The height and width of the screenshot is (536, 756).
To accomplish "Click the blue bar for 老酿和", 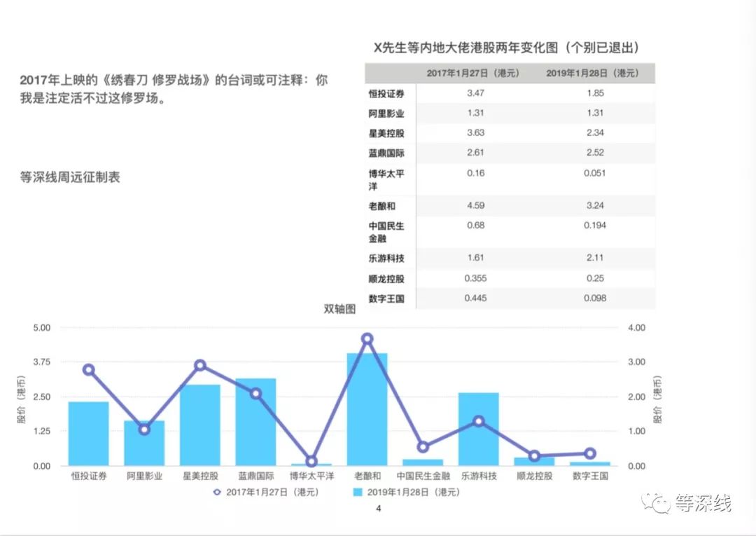I will [367, 410].
